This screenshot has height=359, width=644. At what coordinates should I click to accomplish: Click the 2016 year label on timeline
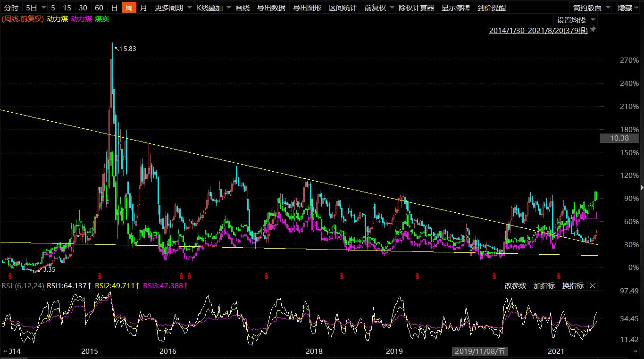point(168,351)
